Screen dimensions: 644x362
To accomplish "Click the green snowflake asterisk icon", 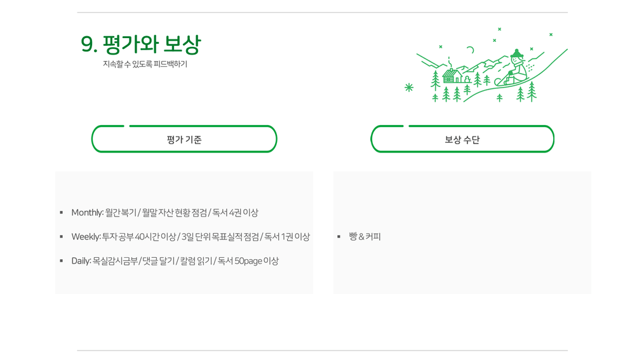I will pos(408,87).
